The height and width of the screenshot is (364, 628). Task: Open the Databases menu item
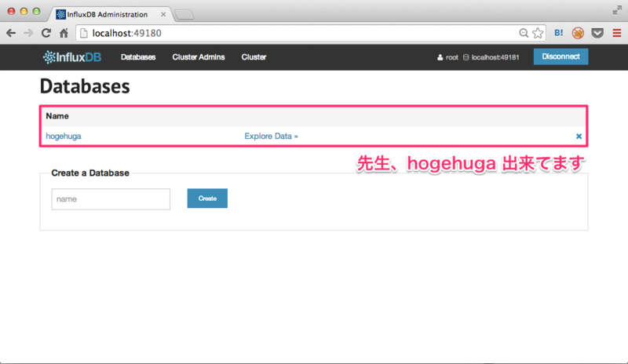[138, 57]
